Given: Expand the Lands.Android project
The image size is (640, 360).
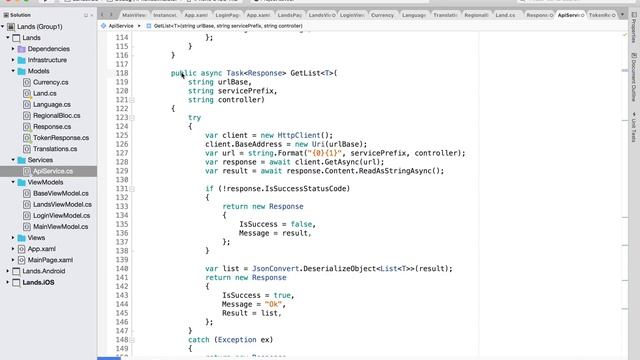Looking at the screenshot, I should coord(8,271).
